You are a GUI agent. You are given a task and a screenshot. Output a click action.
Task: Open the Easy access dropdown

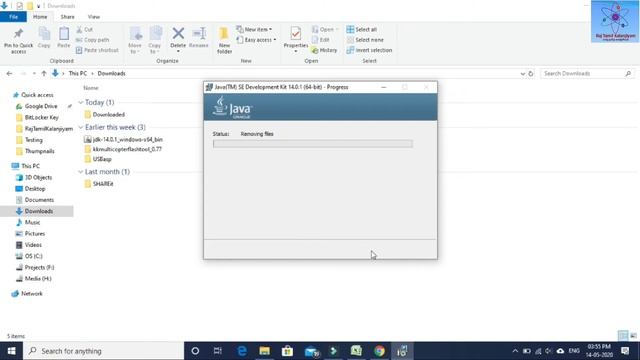coord(256,40)
